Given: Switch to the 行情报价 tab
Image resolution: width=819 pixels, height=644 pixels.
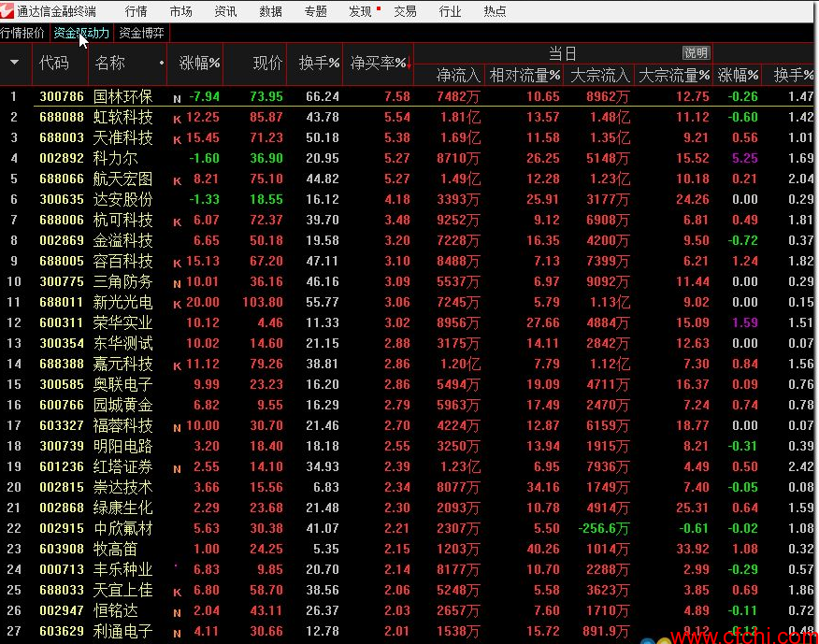Looking at the screenshot, I should click(x=22, y=33).
